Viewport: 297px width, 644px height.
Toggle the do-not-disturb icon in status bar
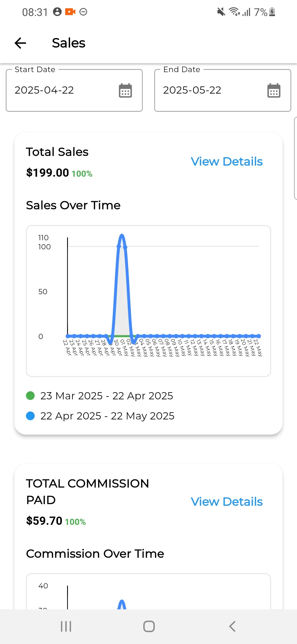pyautogui.click(x=83, y=12)
